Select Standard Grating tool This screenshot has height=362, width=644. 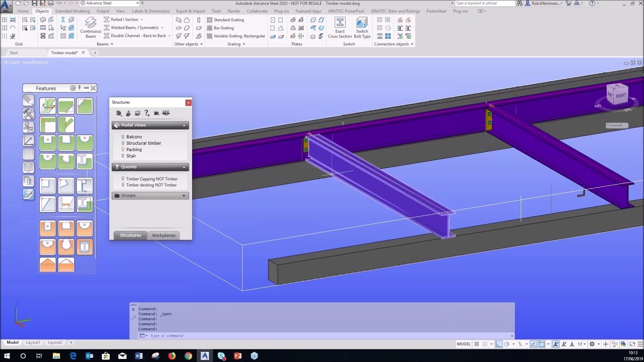coord(225,20)
